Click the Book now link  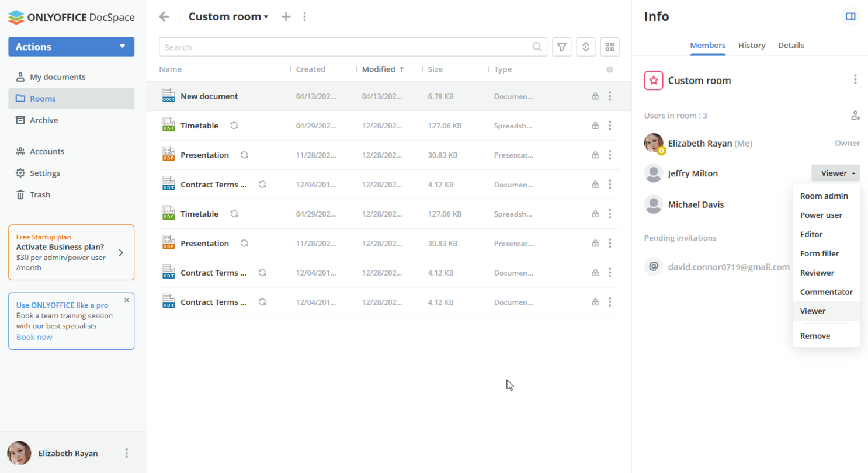click(x=34, y=337)
